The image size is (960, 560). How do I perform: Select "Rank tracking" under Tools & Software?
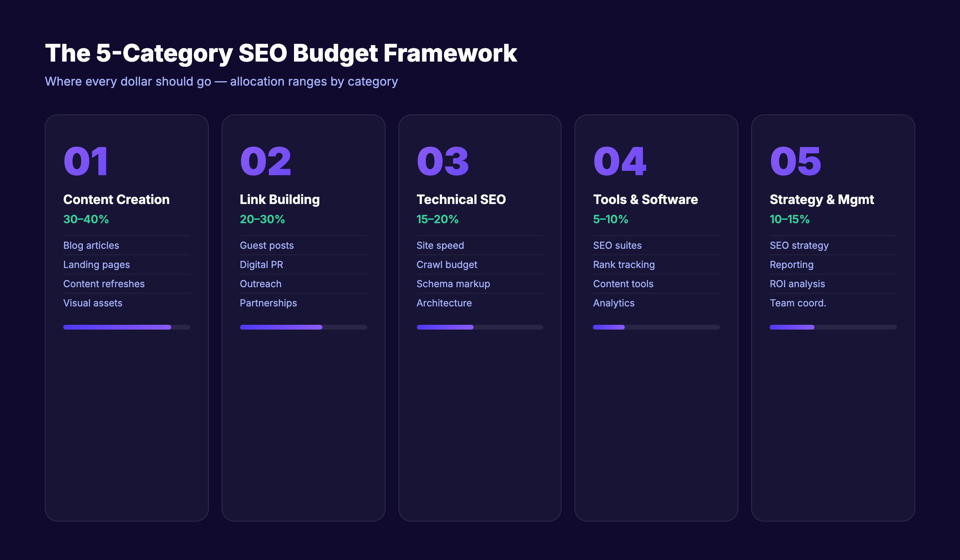624,264
